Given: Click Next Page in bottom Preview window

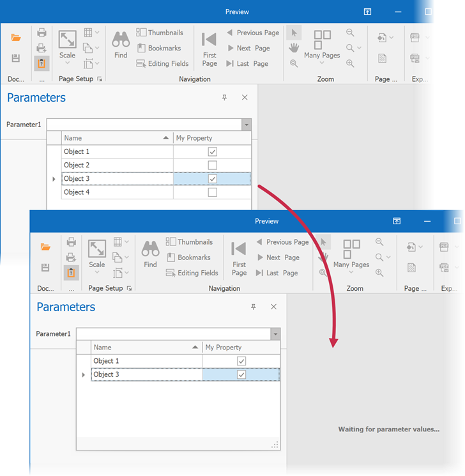Looking at the screenshot, I should (278, 257).
